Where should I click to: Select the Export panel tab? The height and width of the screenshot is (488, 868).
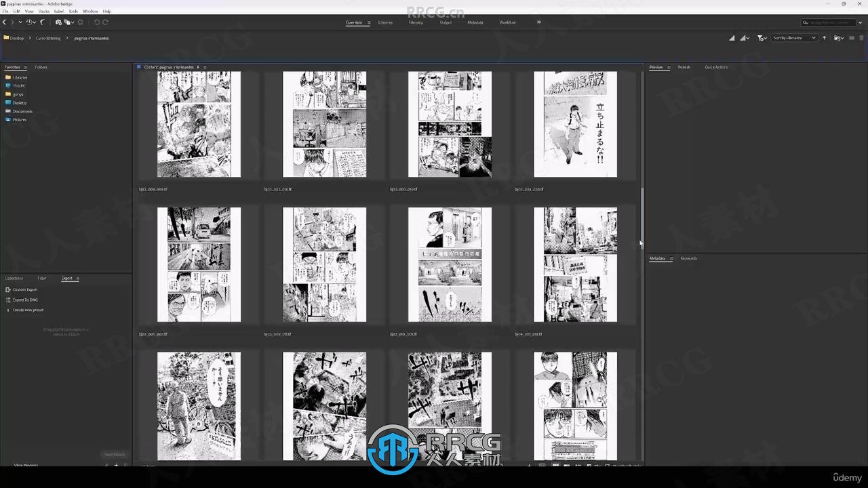67,278
